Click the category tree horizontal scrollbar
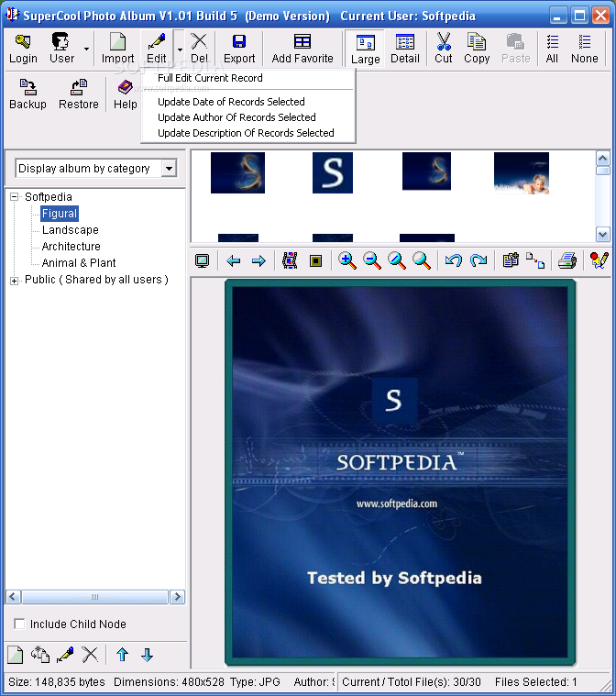 tap(95, 597)
